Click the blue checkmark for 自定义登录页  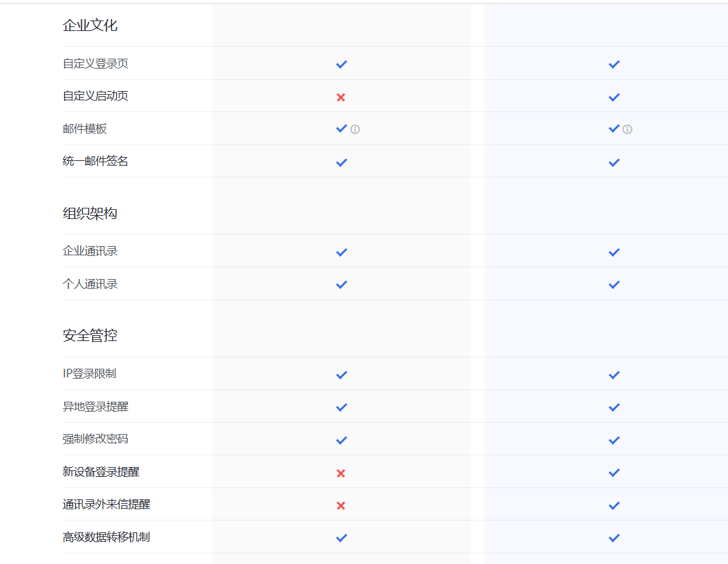pyautogui.click(x=341, y=64)
